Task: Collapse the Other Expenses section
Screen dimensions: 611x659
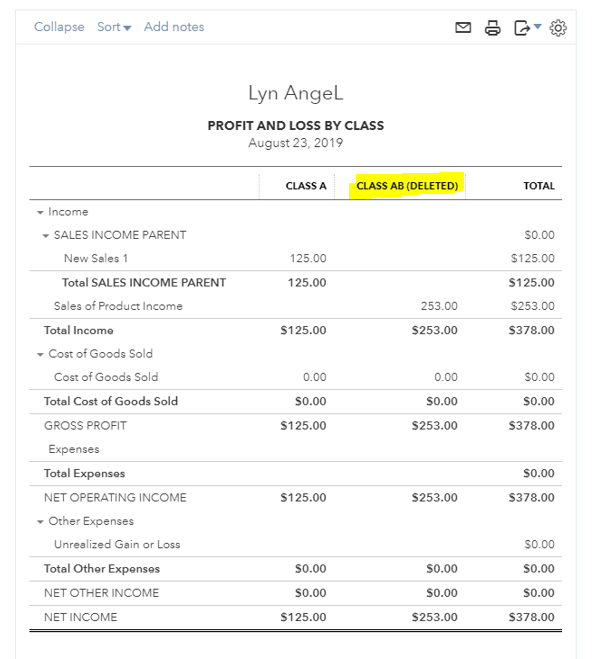Action: click(40, 522)
